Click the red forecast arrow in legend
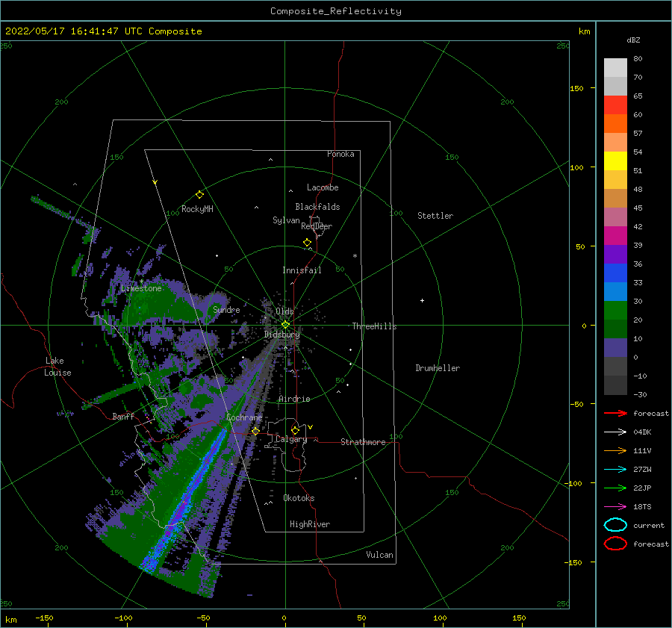Viewport: 672px width, 628px height. coord(615,413)
